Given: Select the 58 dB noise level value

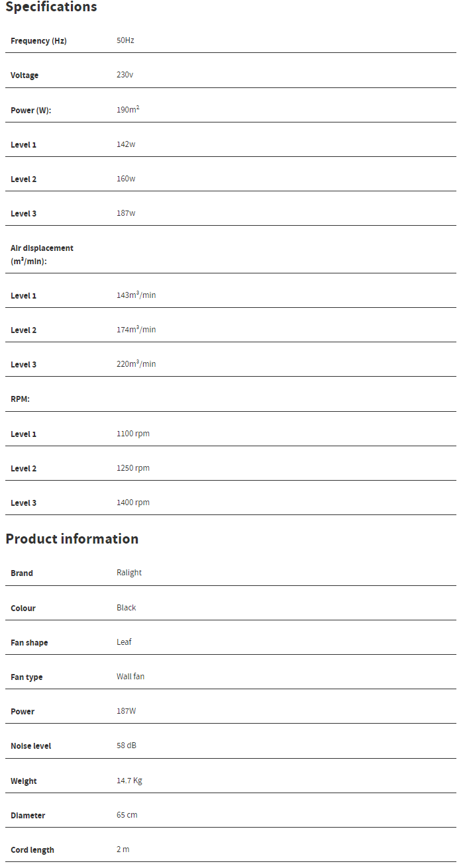Looking at the screenshot, I should pos(127,745).
